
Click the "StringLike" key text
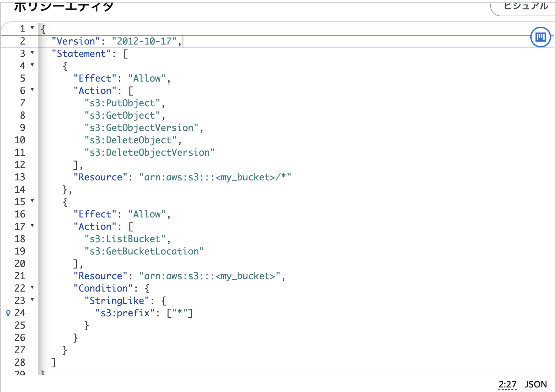point(117,301)
